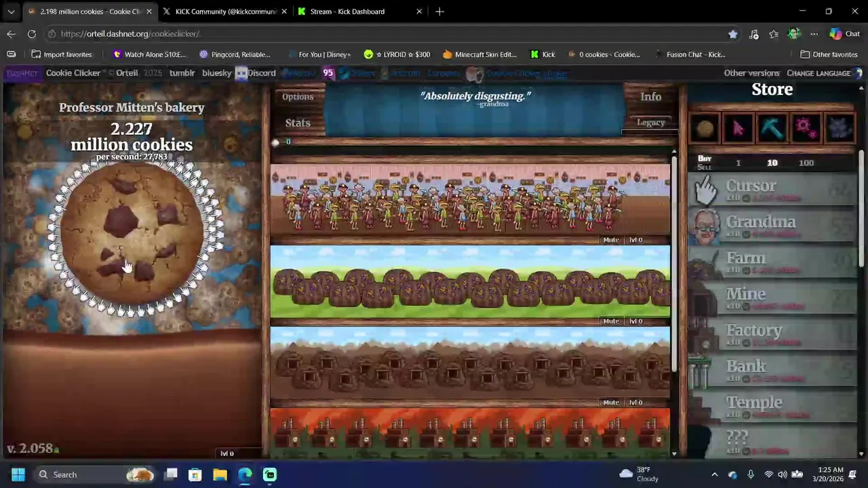
Task: Mute the grandma building row
Action: 611,240
